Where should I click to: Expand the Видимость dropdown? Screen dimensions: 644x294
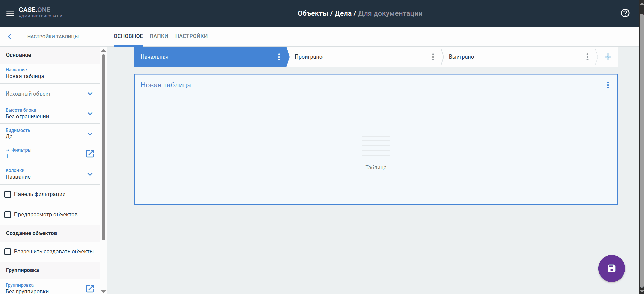point(90,134)
